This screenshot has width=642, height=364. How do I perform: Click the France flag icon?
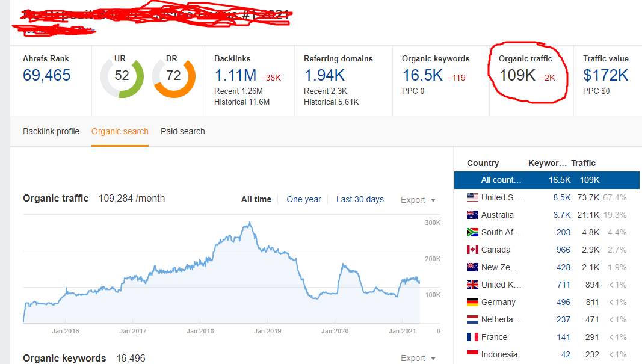pos(472,337)
